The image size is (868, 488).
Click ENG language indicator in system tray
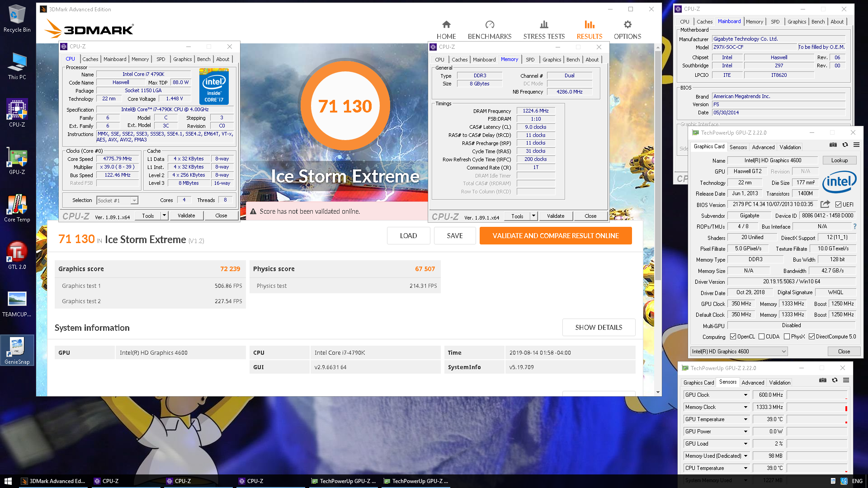[x=857, y=481]
